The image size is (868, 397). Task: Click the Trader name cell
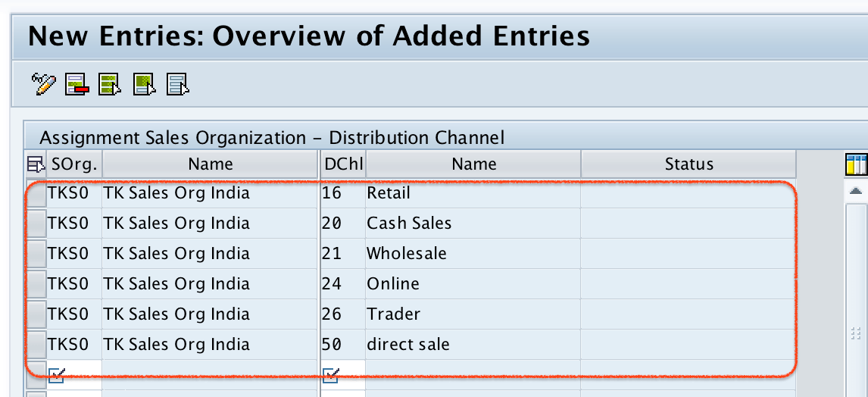(x=473, y=314)
